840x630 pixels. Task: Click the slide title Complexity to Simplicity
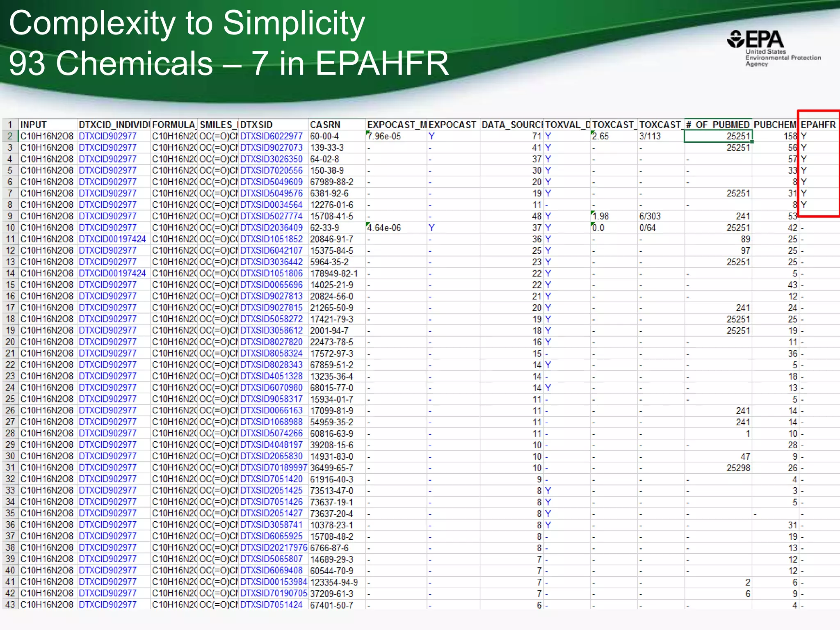coord(187,23)
